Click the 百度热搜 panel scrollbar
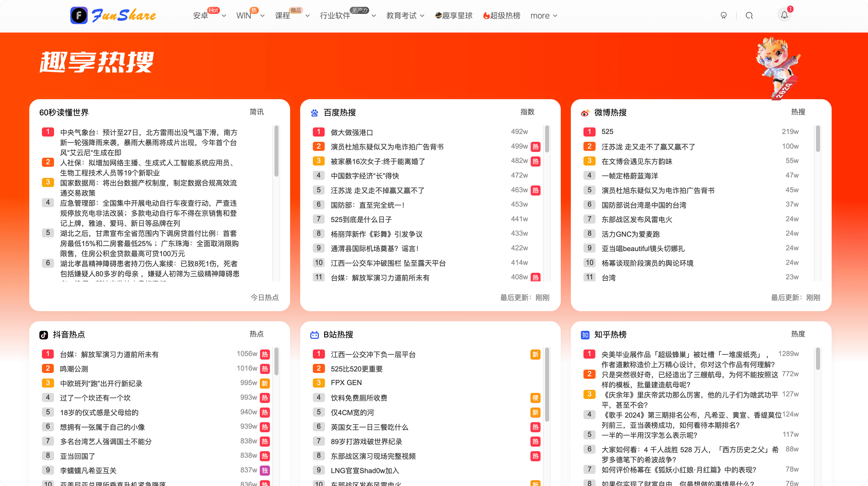This screenshot has width=868, height=486. tap(547, 139)
